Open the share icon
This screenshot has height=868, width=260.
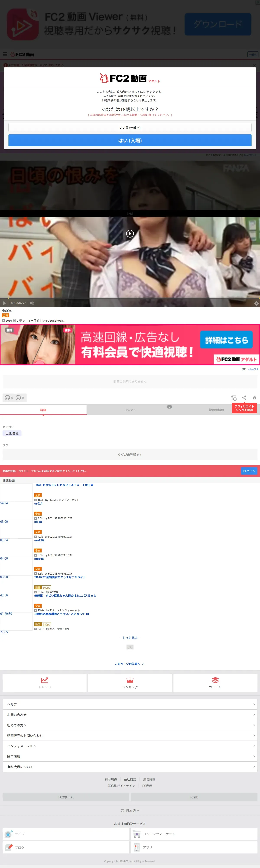coord(244,398)
